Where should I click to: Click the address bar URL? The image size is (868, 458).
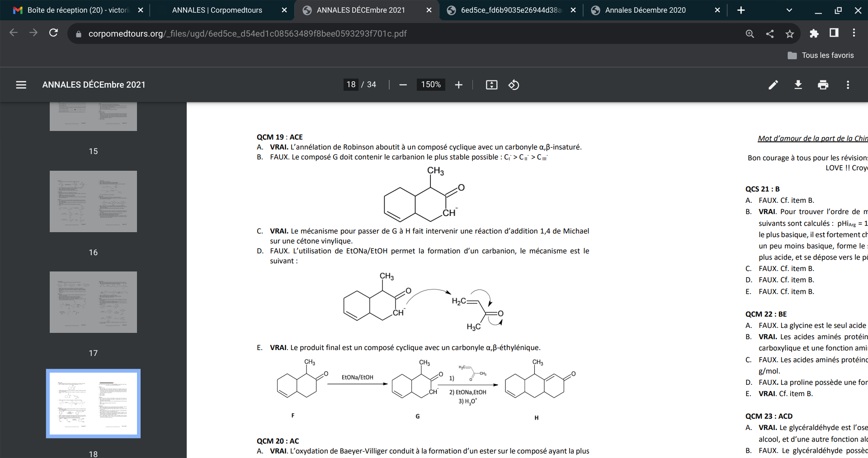pyautogui.click(x=247, y=33)
